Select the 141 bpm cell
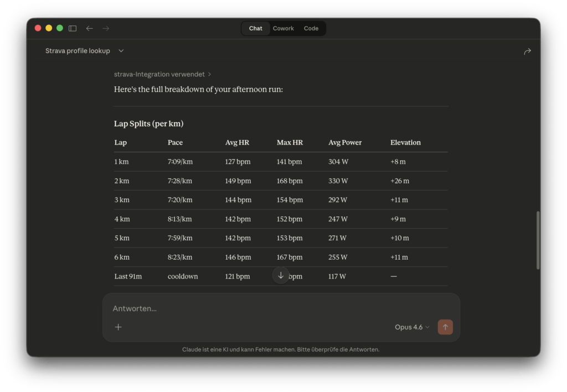The width and height of the screenshot is (567, 392). [289, 162]
